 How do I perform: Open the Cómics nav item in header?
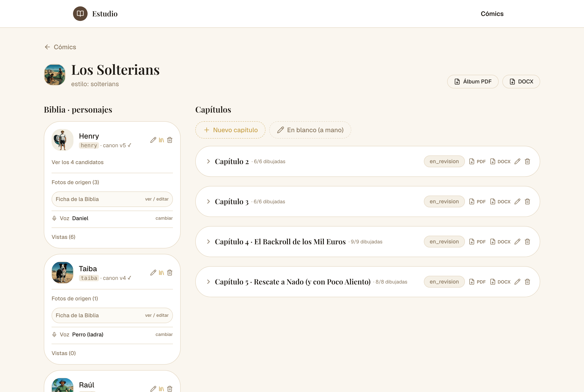[492, 14]
